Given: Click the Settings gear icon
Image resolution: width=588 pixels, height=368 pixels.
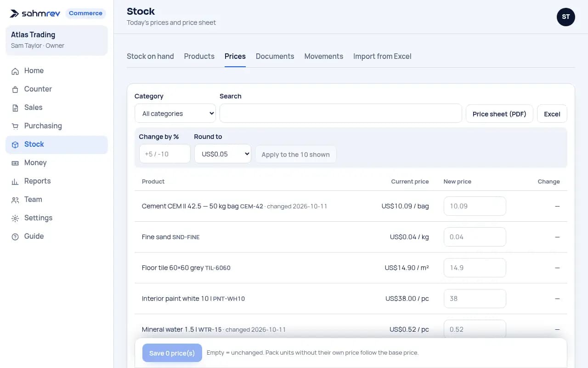Looking at the screenshot, I should [15, 218].
